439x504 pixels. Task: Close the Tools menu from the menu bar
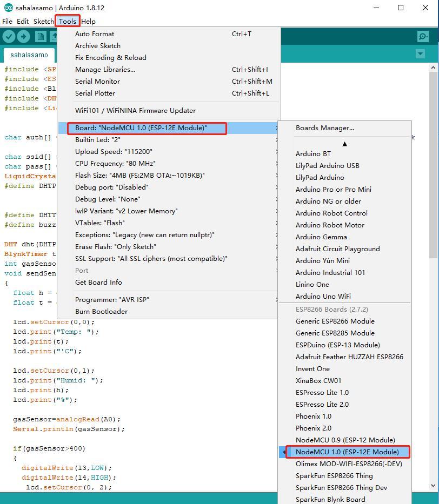tap(68, 21)
